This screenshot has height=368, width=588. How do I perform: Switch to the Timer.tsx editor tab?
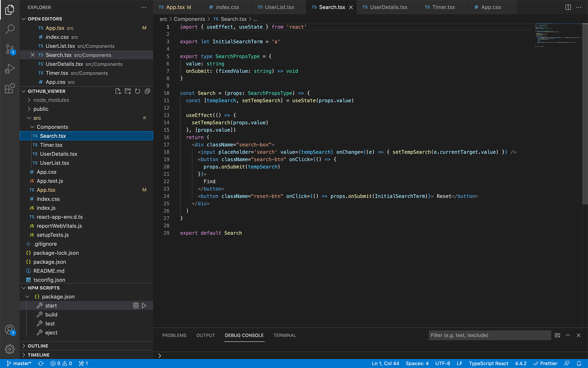pos(443,7)
